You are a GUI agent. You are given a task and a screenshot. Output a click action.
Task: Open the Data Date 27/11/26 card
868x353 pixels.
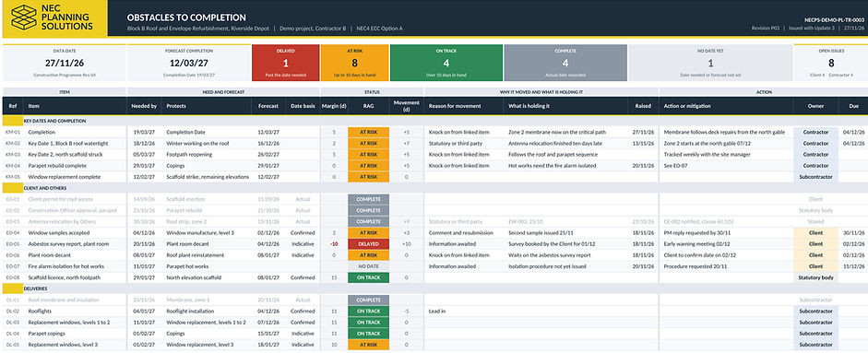pos(65,63)
